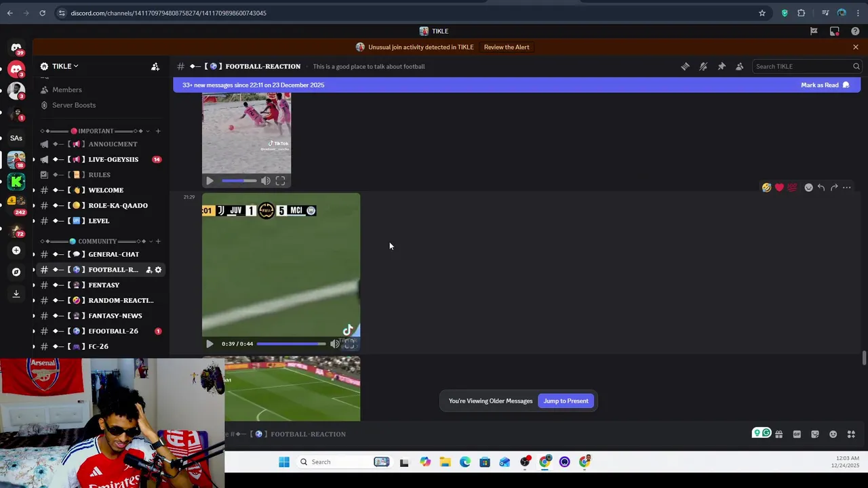Click the stadium video thumbnail
The width and height of the screenshot is (868, 488).
(x=292, y=389)
